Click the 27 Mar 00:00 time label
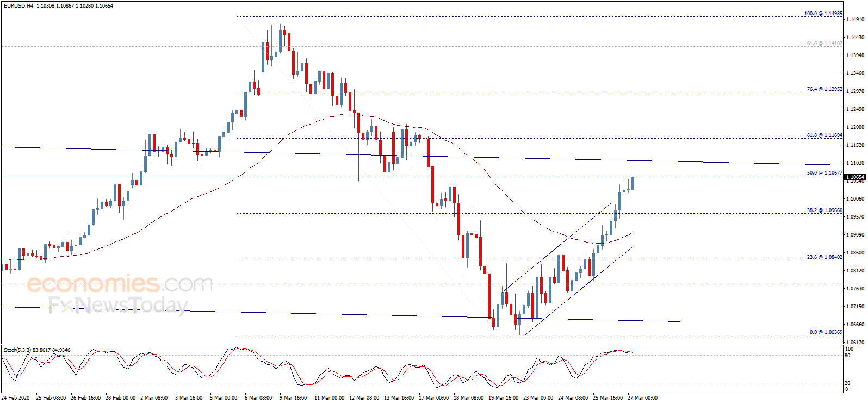Image resolution: width=868 pixels, height=404 pixels. click(642, 398)
